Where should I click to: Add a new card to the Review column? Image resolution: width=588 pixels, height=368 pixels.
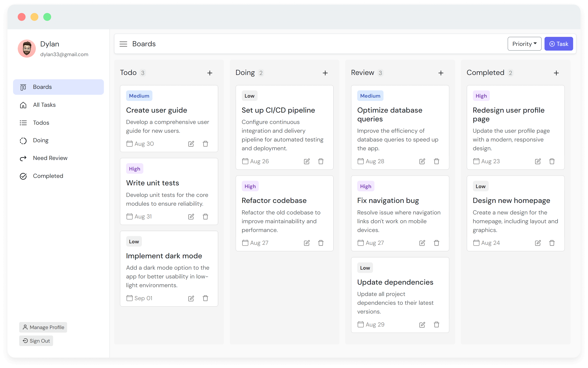coord(441,73)
